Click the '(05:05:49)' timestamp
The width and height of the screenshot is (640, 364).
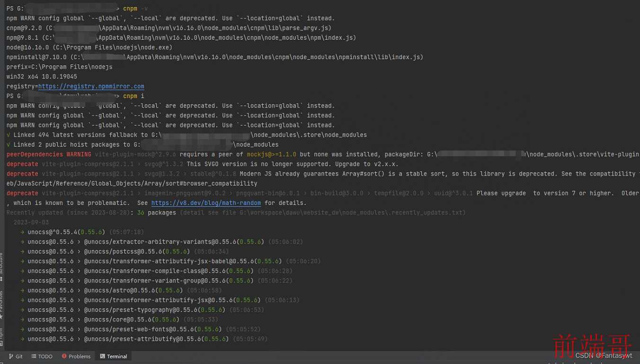pos(250,339)
